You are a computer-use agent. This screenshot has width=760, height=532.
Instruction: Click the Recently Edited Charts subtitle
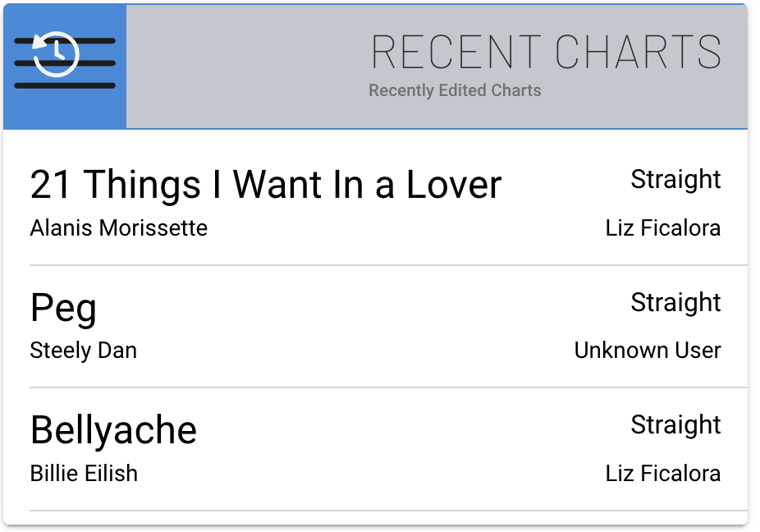click(455, 90)
